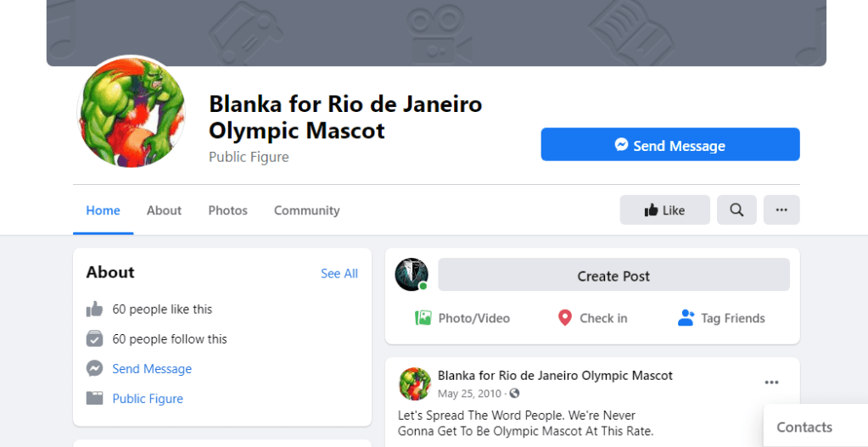Go to the Community tab
Screen dimensions: 868x447
(306, 210)
